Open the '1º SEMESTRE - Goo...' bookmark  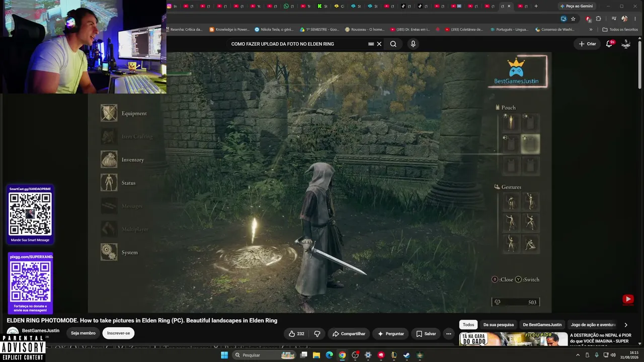point(319,30)
